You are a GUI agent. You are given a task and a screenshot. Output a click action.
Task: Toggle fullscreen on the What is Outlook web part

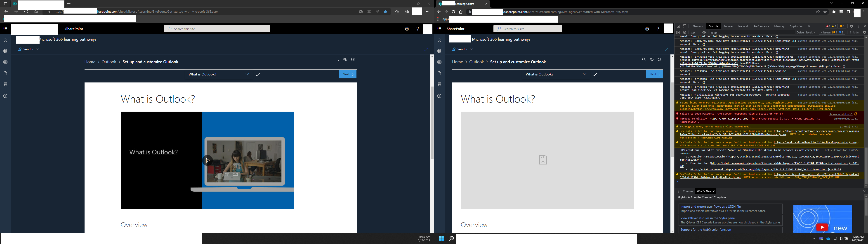[258, 74]
